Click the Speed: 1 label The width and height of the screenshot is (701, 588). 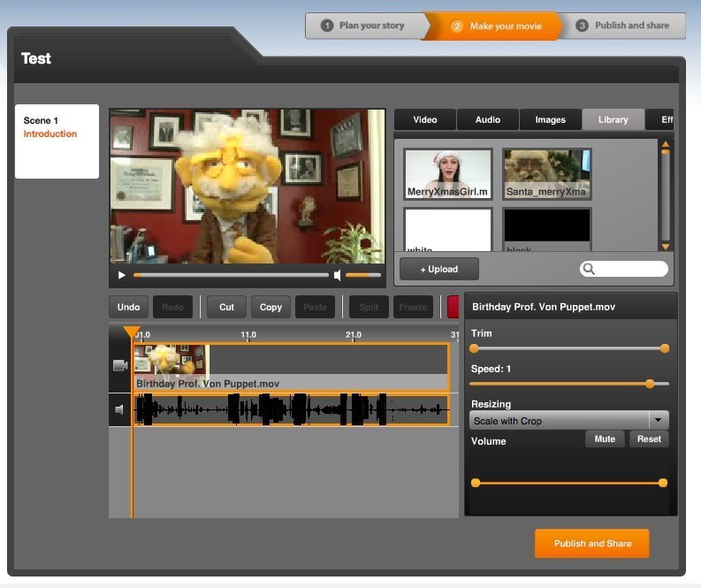click(x=491, y=369)
